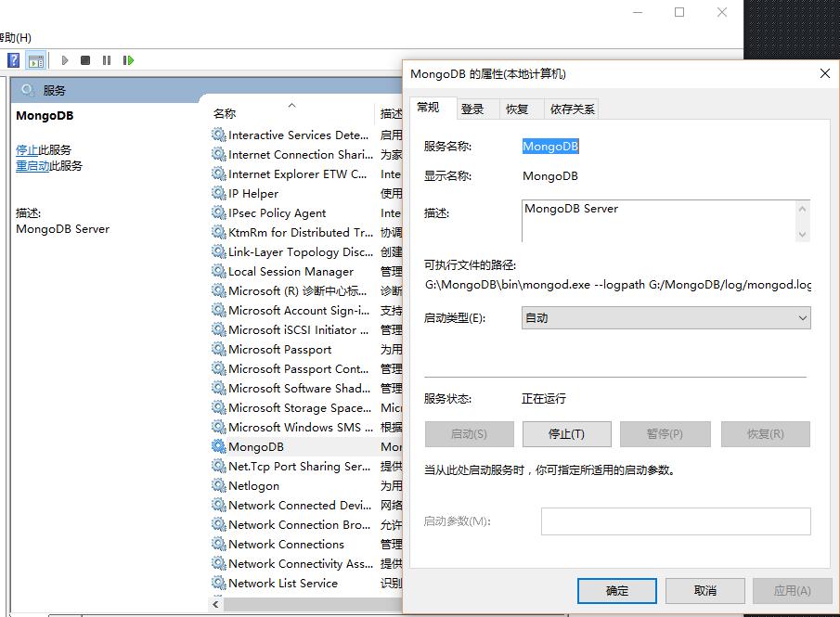This screenshot has height=617, width=840.
Task: Click gear icon beside Microsoft Account Sign-in
Action: click(x=218, y=310)
